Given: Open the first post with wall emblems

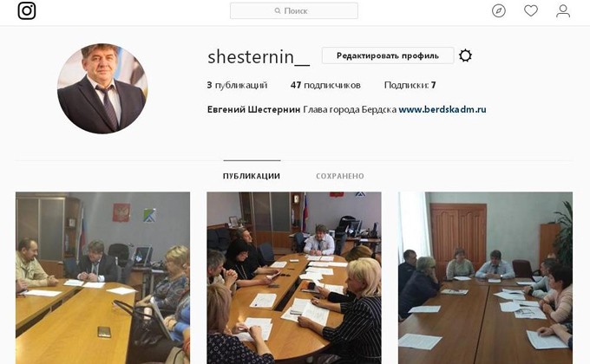Looking at the screenshot, I should click(x=102, y=278).
